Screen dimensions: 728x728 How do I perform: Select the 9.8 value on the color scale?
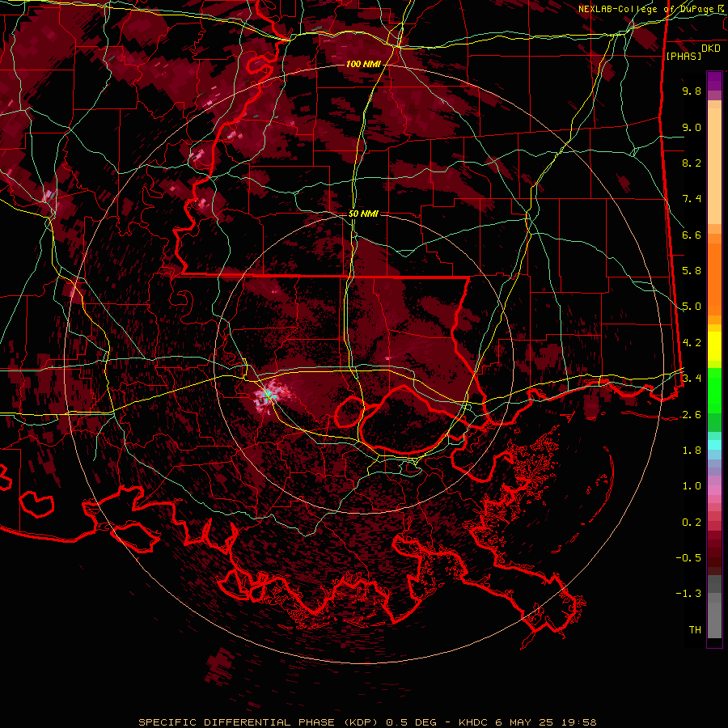pyautogui.click(x=692, y=91)
